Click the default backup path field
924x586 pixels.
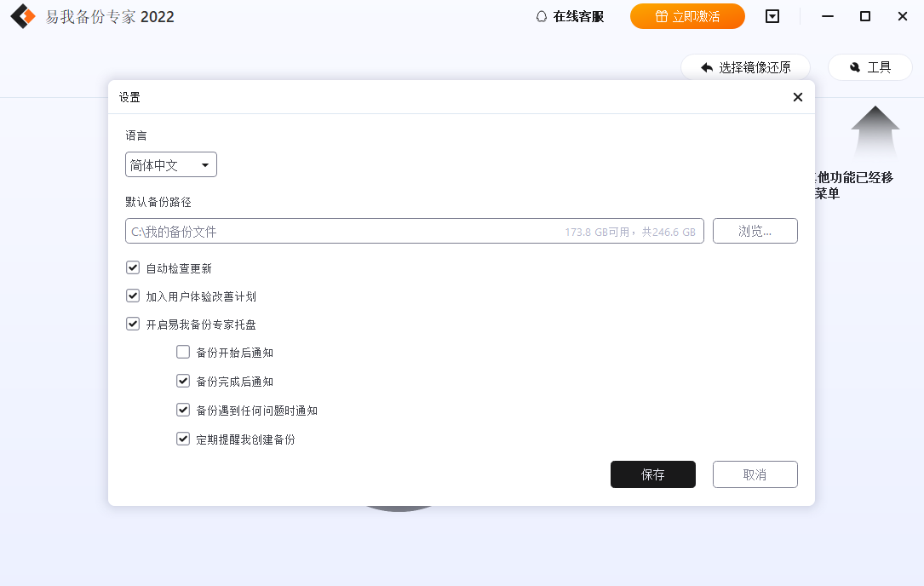tap(414, 231)
